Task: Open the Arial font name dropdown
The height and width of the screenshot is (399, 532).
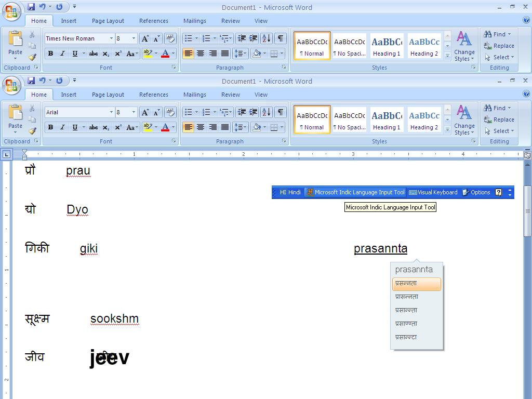Action: tap(111, 112)
